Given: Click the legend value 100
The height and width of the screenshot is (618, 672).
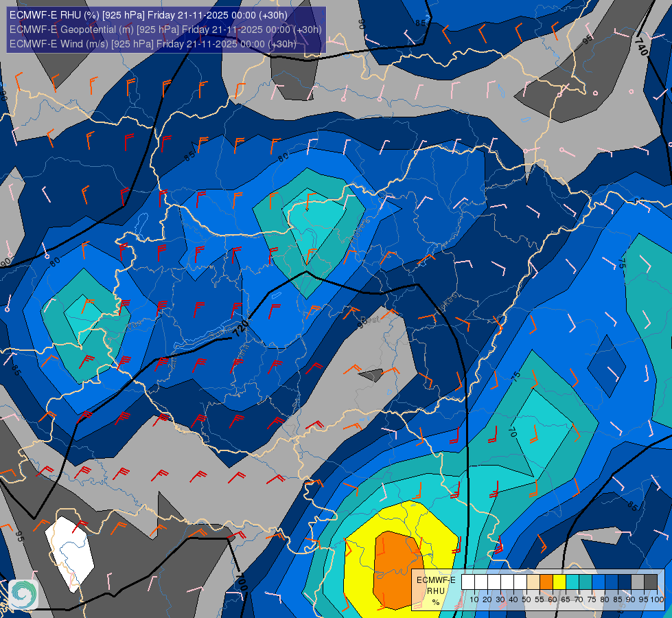Looking at the screenshot, I should click(x=657, y=599).
